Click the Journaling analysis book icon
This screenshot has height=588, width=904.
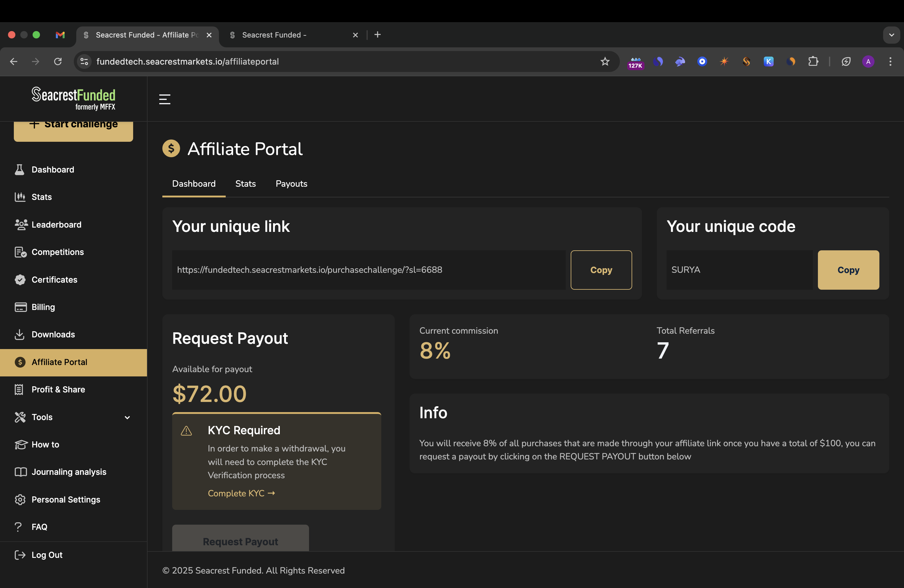click(21, 472)
